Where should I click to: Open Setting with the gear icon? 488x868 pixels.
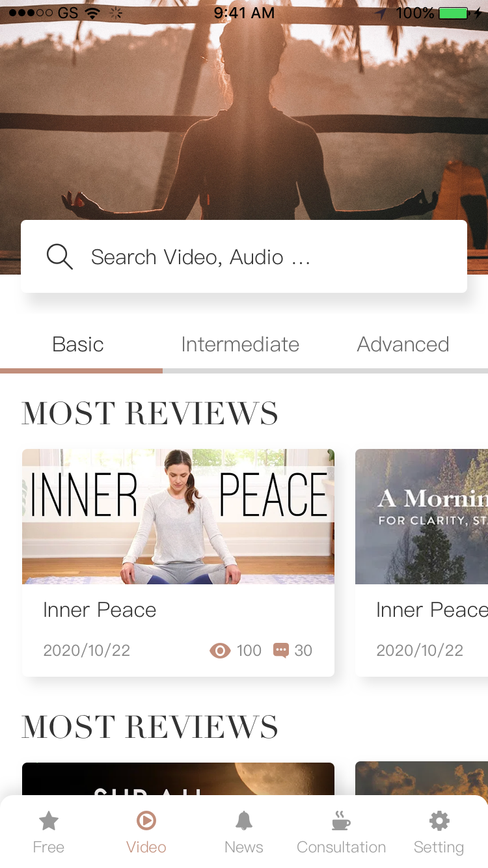pos(439,821)
